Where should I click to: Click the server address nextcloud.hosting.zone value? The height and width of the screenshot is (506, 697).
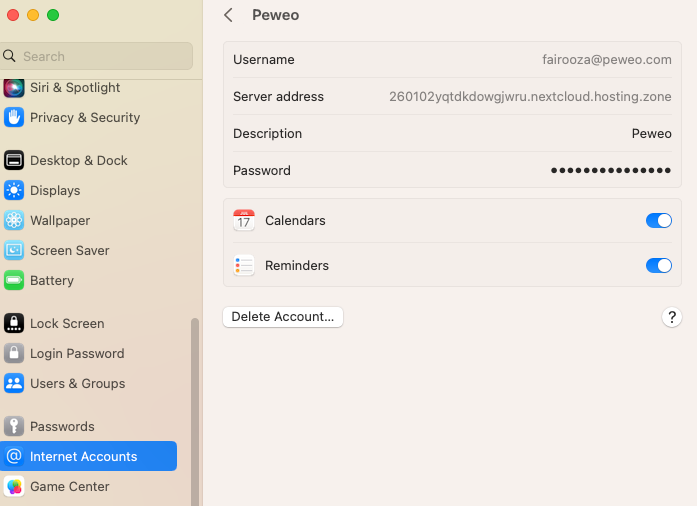tap(530, 96)
